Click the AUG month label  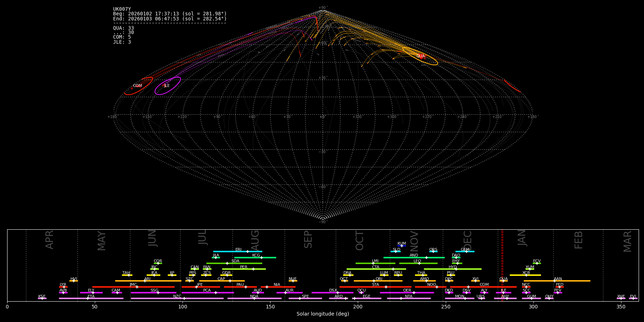[255, 240]
